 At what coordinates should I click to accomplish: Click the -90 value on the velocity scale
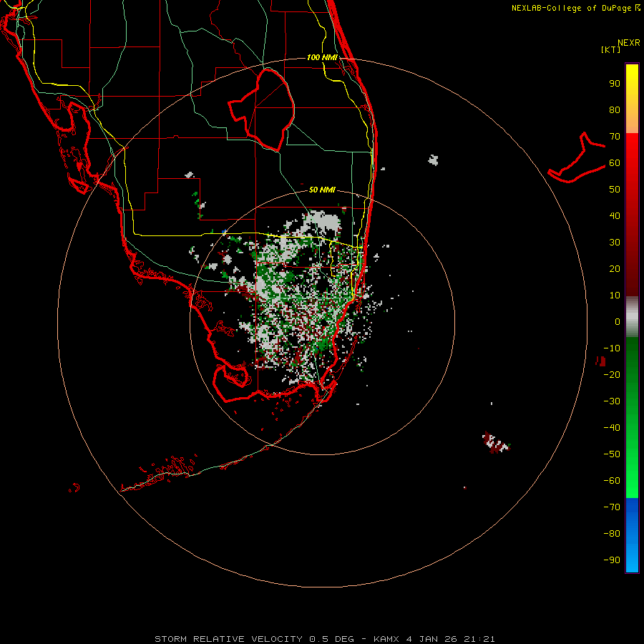[612, 560]
